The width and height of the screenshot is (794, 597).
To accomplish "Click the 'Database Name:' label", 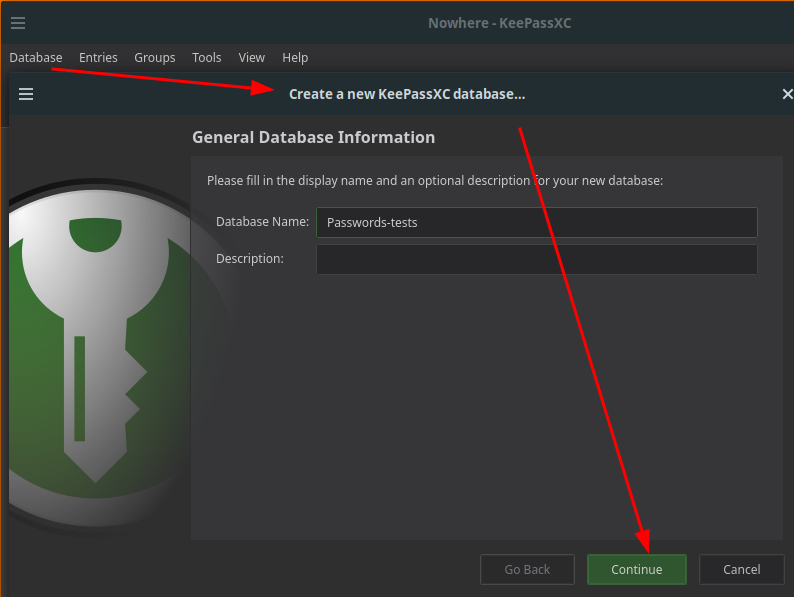I will pyautogui.click(x=262, y=222).
